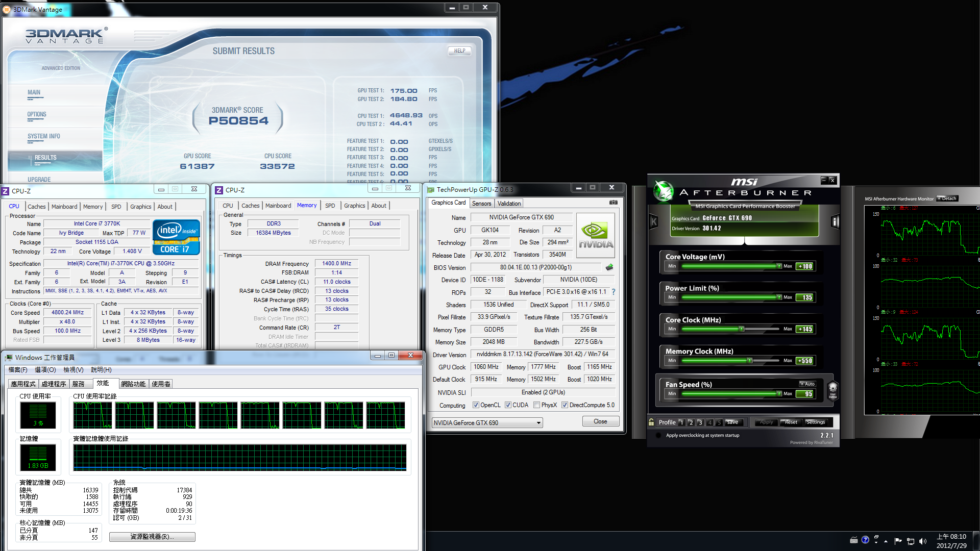This screenshot has width=980, height=551.
Task: Open the Afterburner info panel 'i' icon
Action: [835, 221]
